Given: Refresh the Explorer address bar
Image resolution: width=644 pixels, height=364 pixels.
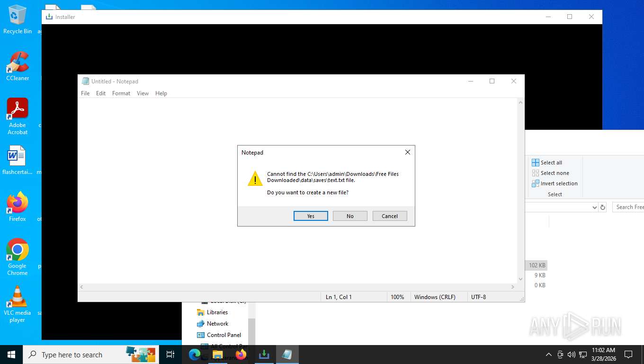Looking at the screenshot, I should click(602, 207).
